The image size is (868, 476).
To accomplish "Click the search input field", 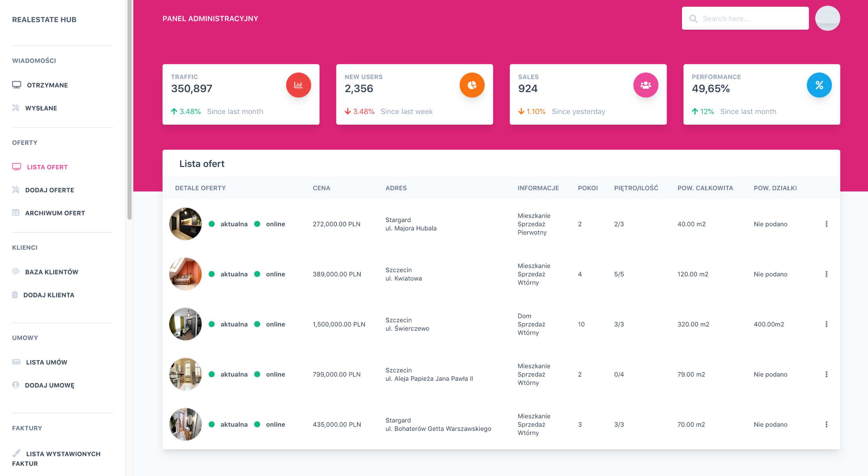I will [745, 18].
